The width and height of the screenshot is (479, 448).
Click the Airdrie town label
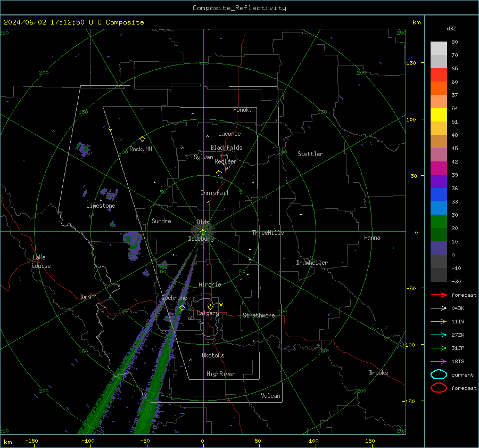[x=210, y=284]
